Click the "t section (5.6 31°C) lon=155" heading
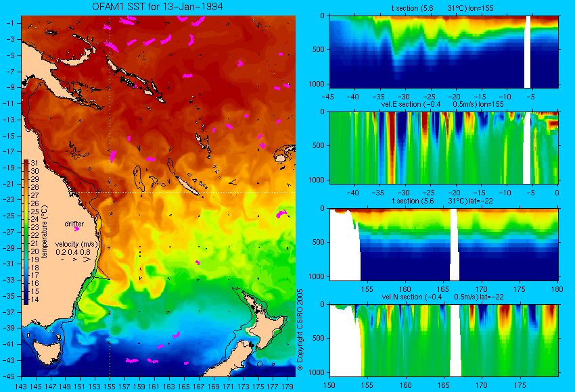 tap(442, 8)
